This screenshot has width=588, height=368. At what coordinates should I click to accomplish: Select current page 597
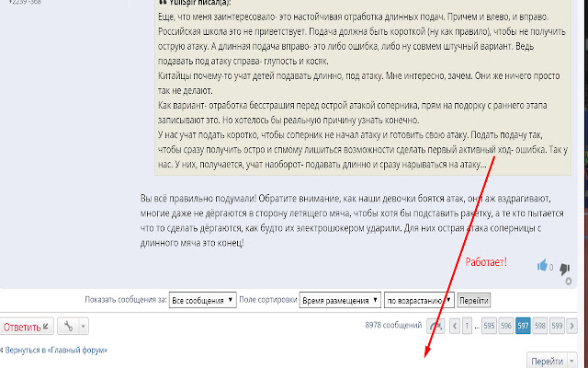point(523,326)
